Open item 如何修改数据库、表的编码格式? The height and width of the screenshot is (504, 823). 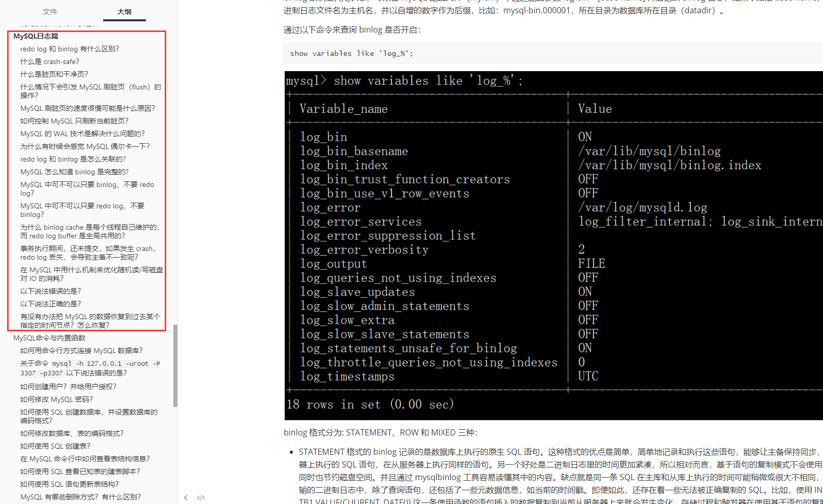72,433
